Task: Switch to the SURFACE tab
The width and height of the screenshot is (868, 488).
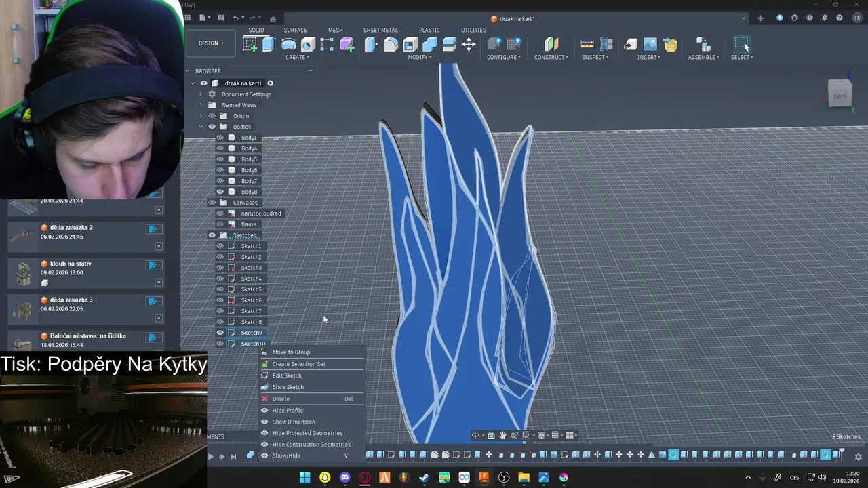Action: tap(295, 30)
